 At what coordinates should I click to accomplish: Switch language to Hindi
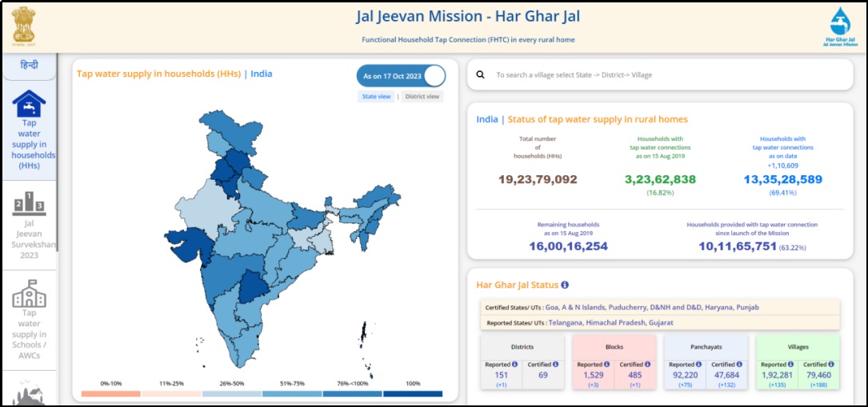pos(30,66)
